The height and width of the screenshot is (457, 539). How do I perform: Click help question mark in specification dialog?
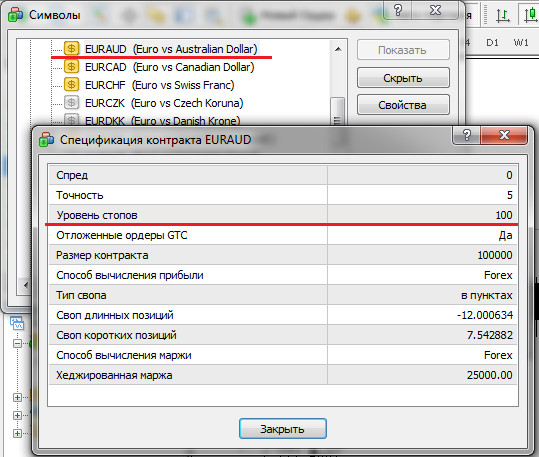[x=467, y=135]
